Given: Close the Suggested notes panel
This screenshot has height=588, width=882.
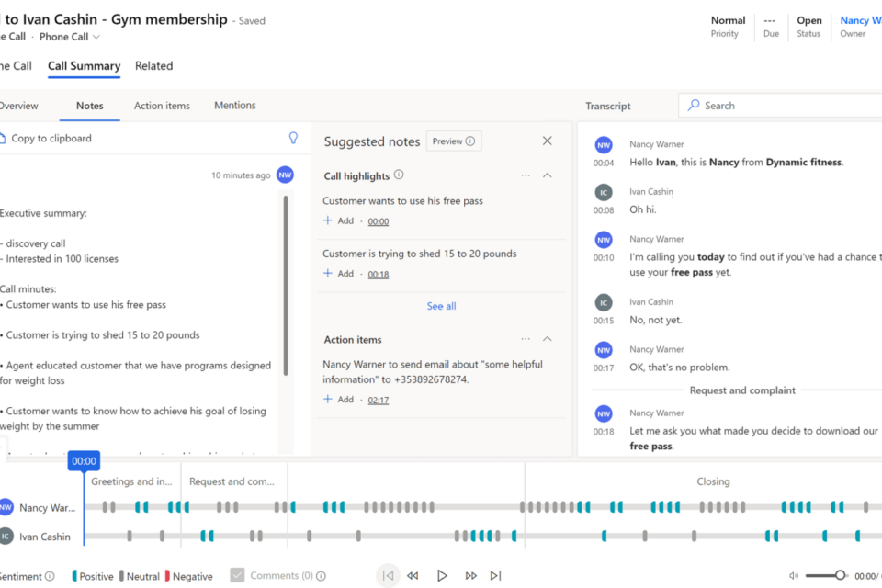Looking at the screenshot, I should click(x=548, y=141).
